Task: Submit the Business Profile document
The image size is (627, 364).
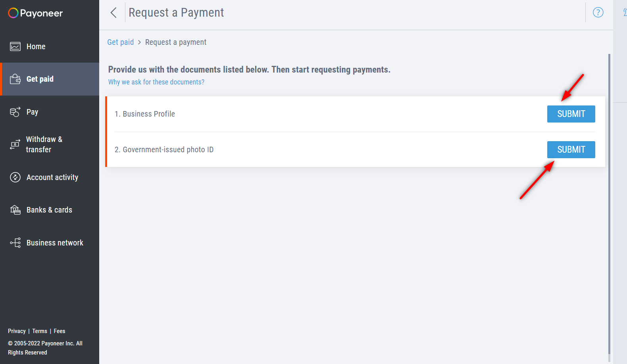Action: [571, 114]
